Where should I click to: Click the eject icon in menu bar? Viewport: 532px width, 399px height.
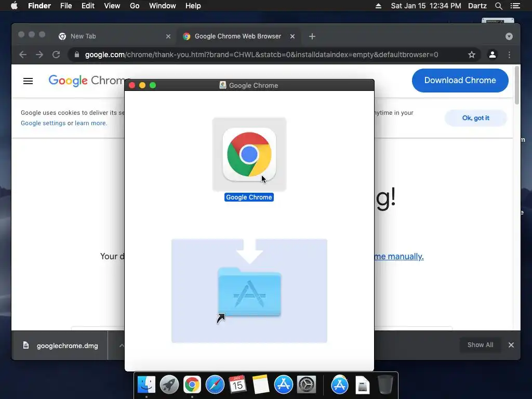[378, 6]
